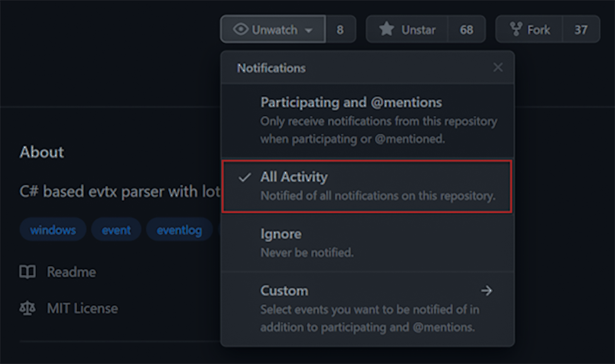Click the book icon next to Readme
The image size is (615, 364).
[x=28, y=272]
